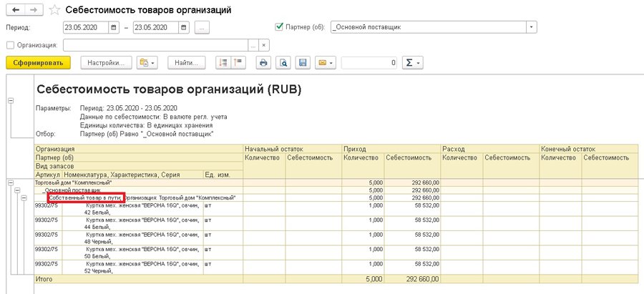Open the Партнер dropdown list
644x294 pixels.
tap(531, 27)
